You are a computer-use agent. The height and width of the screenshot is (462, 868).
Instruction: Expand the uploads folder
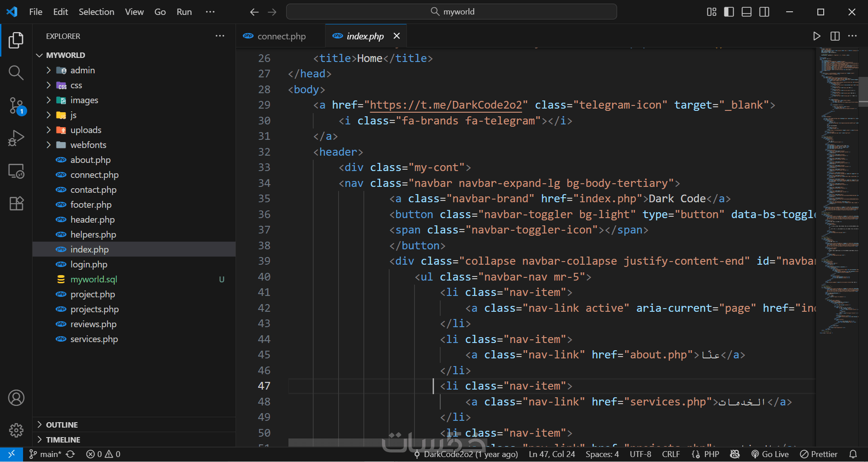134,130
